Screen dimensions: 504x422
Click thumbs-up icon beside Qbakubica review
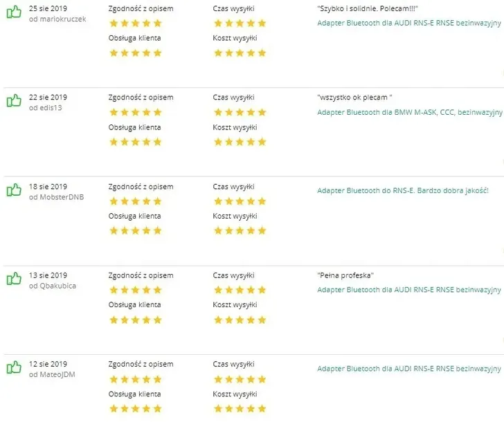[x=14, y=279]
